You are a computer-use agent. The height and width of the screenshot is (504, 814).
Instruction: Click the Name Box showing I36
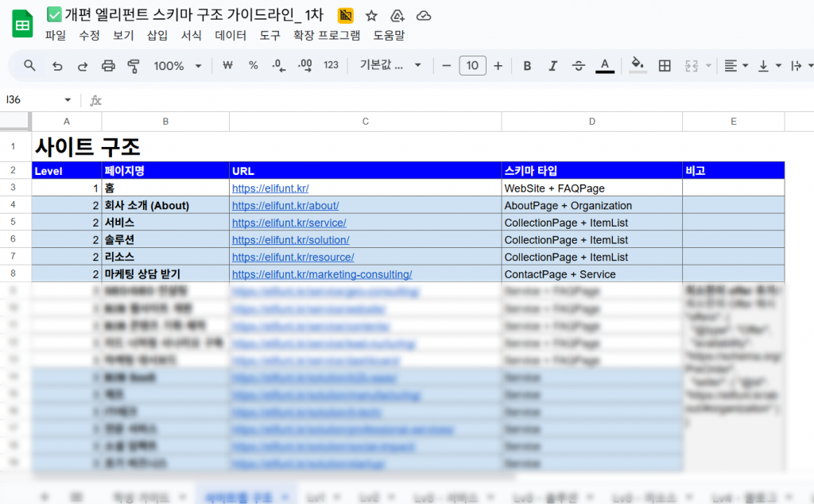tap(32, 100)
